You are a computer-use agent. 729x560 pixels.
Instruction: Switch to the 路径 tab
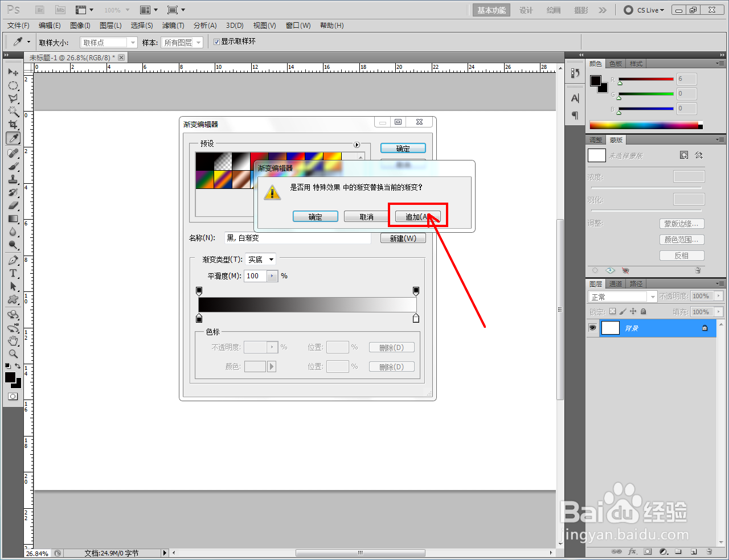[x=636, y=284]
